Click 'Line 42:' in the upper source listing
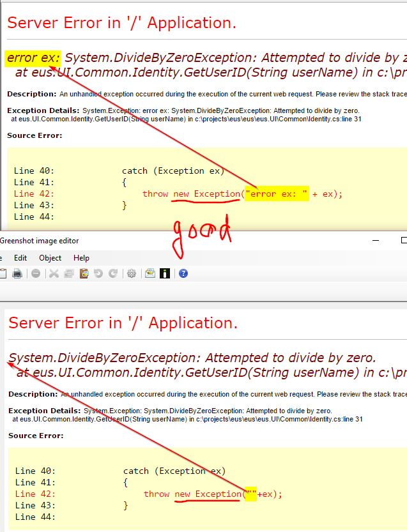This screenshot has width=407, height=532. [x=34, y=194]
